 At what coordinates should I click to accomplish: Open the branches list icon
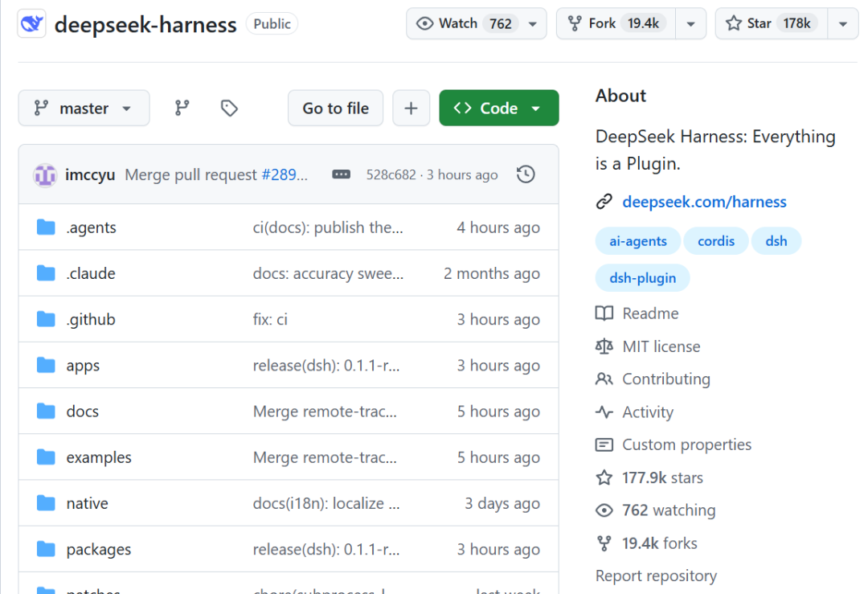click(182, 108)
